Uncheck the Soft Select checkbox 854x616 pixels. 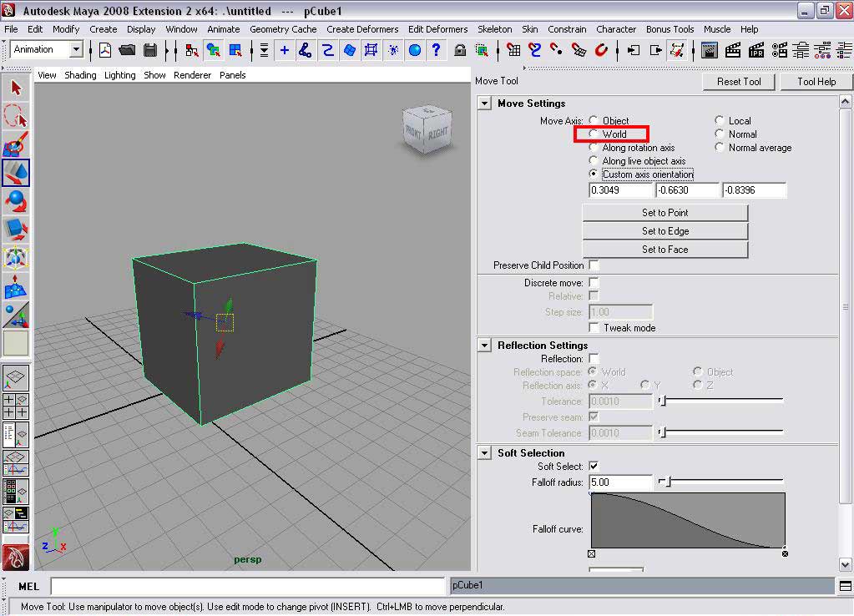click(594, 467)
